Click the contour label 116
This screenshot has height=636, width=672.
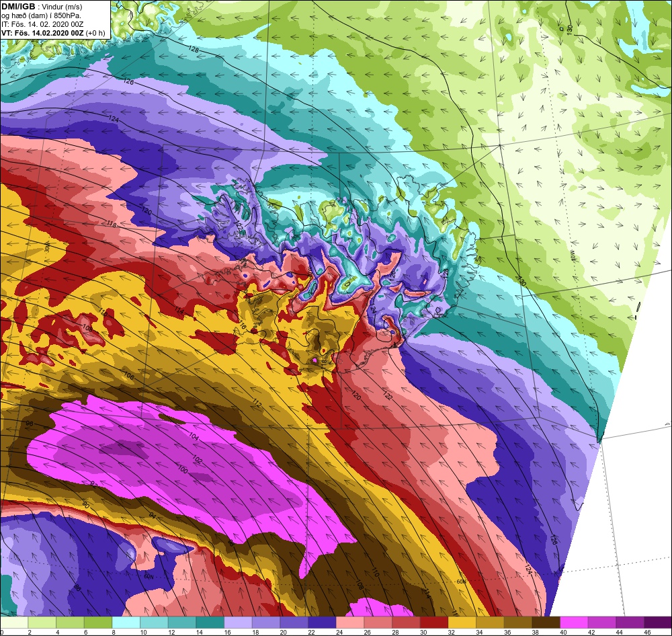(242, 326)
